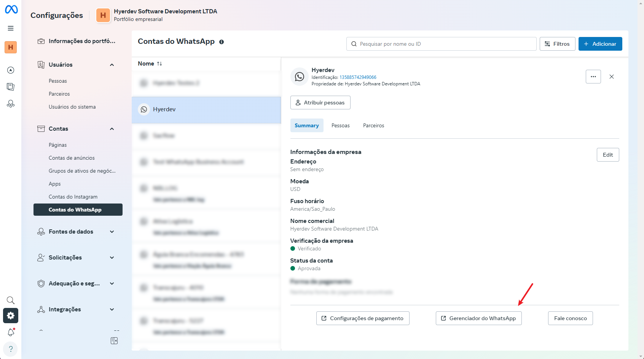The width and height of the screenshot is (644, 359).
Task: Toggle sidebar collapse panel icon
Action: pos(114,341)
